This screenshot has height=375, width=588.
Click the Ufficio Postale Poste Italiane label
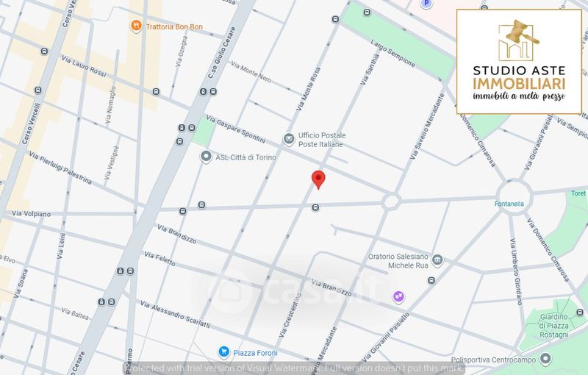tap(322, 140)
